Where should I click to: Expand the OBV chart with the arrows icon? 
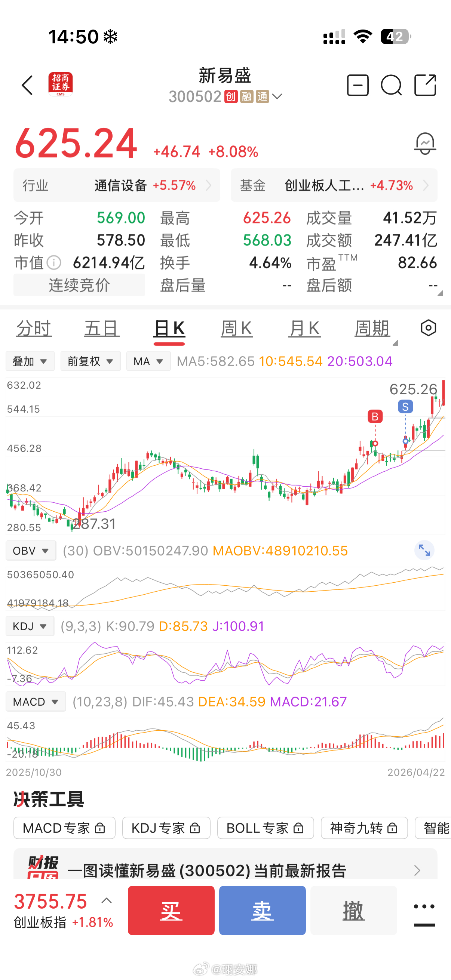[424, 550]
